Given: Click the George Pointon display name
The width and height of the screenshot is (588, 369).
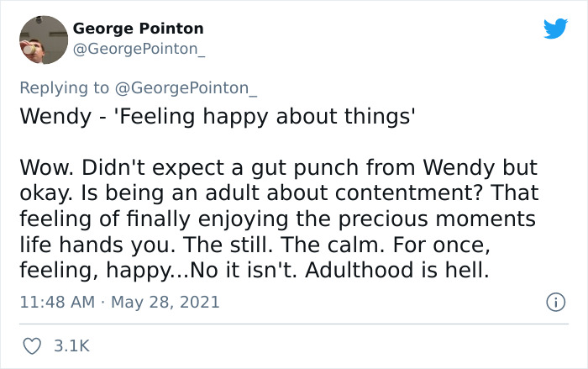Looking at the screenshot, I should (x=138, y=29).
